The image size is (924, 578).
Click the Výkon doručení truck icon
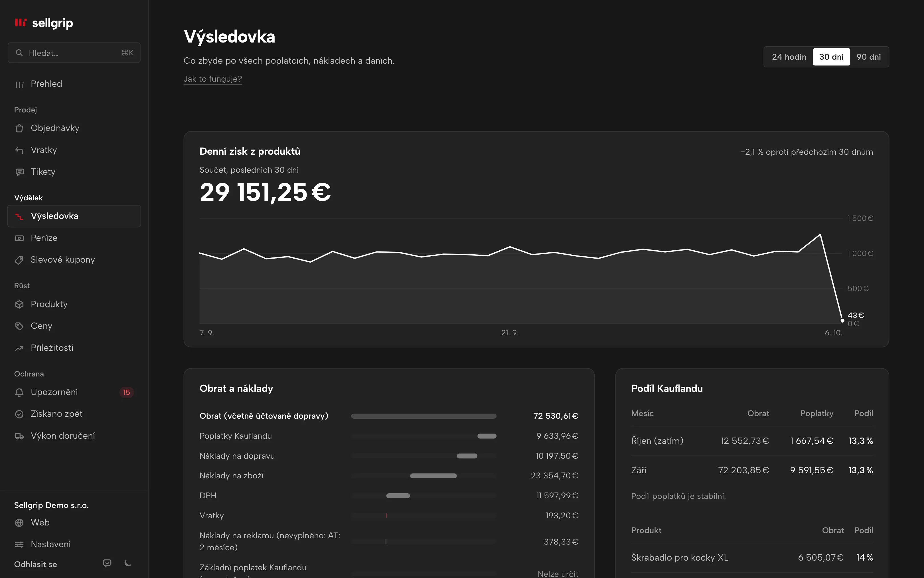(19, 436)
